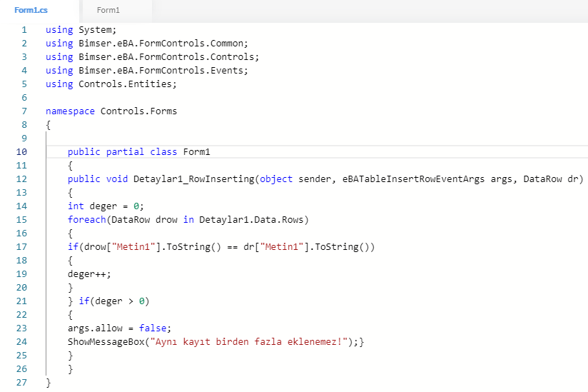The width and height of the screenshot is (588, 392).
Task: Click the ShowMessageBox call
Action: pyautogui.click(x=101, y=342)
